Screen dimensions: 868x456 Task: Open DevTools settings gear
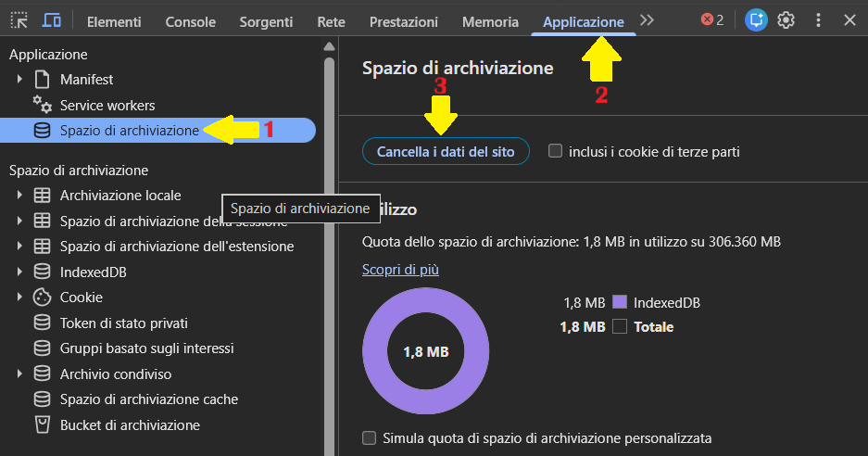pyautogui.click(x=786, y=20)
